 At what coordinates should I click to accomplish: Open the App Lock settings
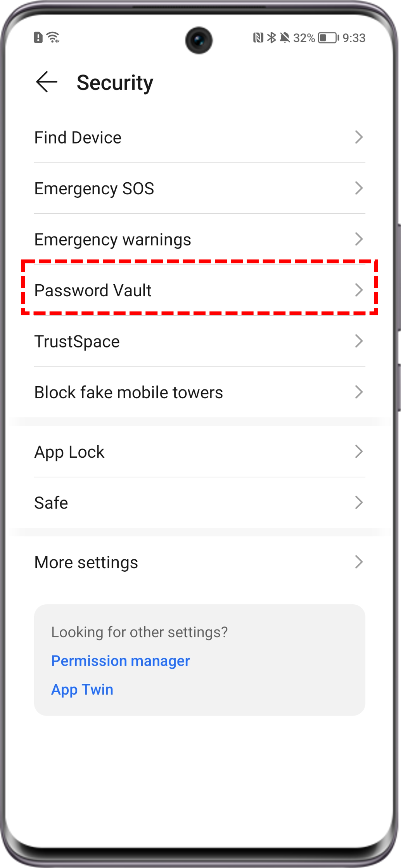click(x=200, y=451)
